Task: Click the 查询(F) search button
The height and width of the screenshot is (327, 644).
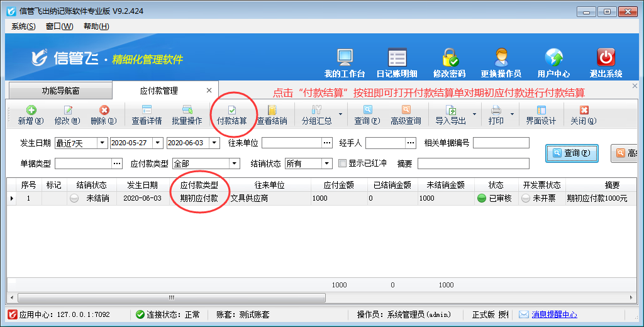Action: (571, 153)
